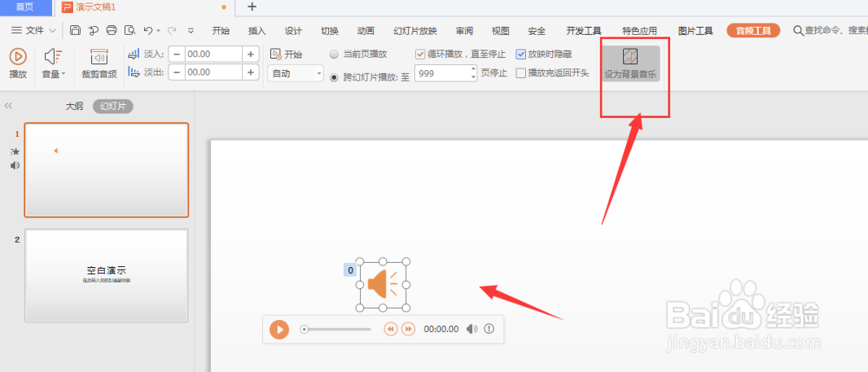
Task: Open the 开发工具 ribbon tab
Action: coord(583,31)
